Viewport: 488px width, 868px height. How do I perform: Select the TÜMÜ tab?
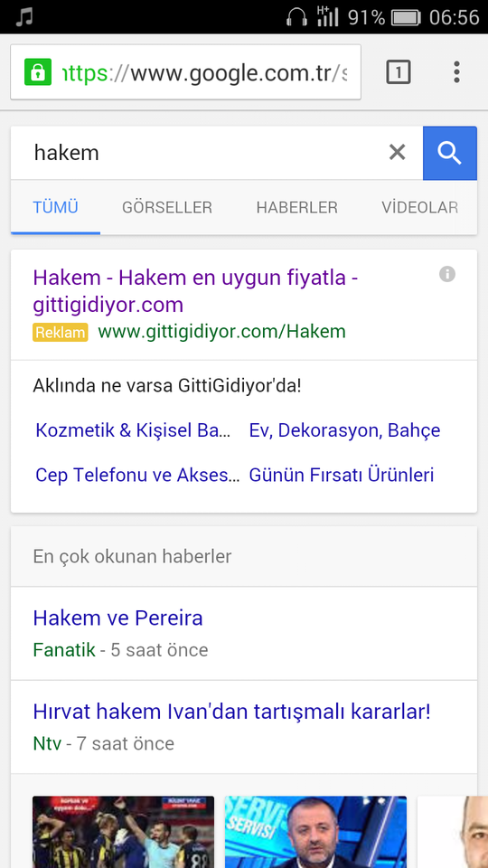(x=55, y=208)
